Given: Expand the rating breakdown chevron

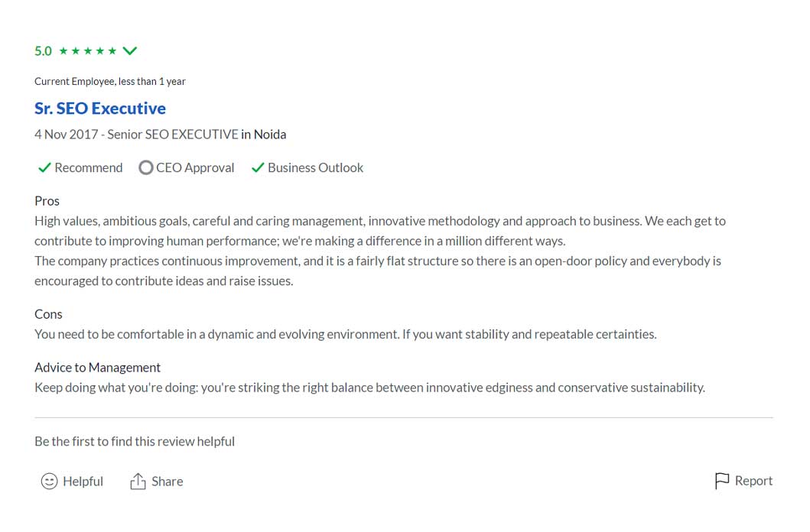Looking at the screenshot, I should click(x=130, y=51).
